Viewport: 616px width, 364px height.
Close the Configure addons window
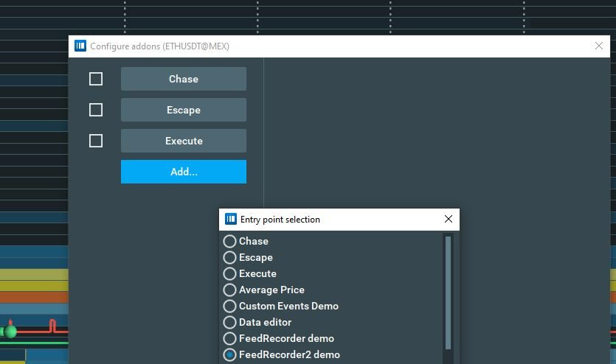pos(599,46)
